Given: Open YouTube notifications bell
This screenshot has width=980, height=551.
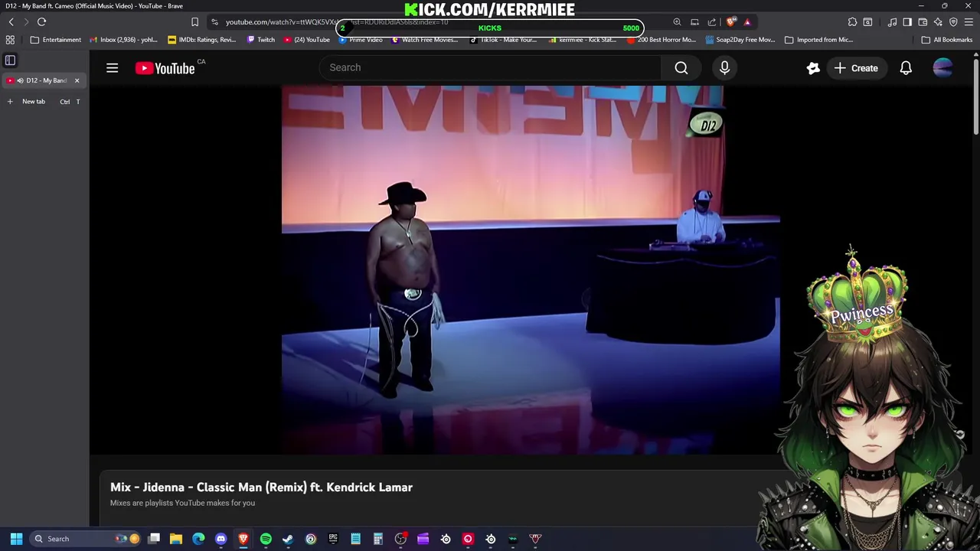Looking at the screenshot, I should point(906,68).
